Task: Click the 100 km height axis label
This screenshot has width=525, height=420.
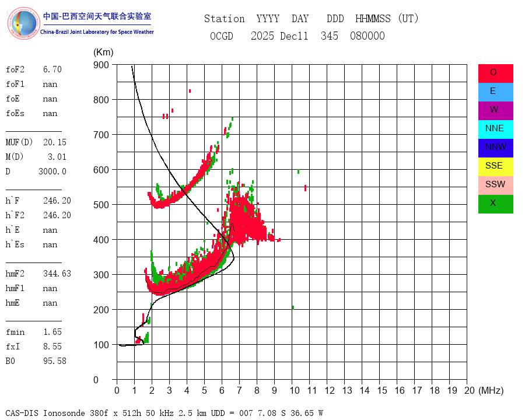Action: click(101, 345)
